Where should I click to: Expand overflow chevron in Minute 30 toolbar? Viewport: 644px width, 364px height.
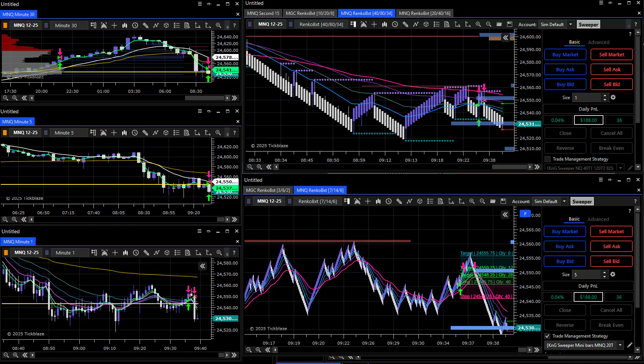pyautogui.click(x=227, y=26)
